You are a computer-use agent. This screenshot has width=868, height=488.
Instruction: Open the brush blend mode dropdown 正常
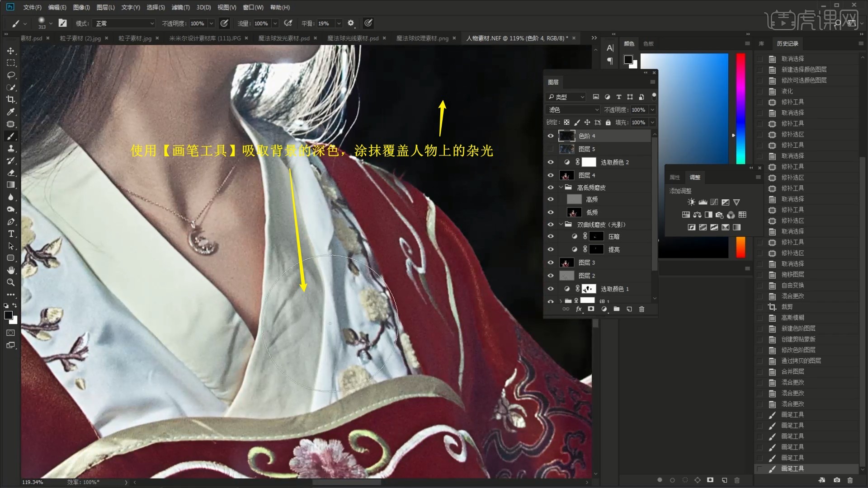(x=124, y=23)
